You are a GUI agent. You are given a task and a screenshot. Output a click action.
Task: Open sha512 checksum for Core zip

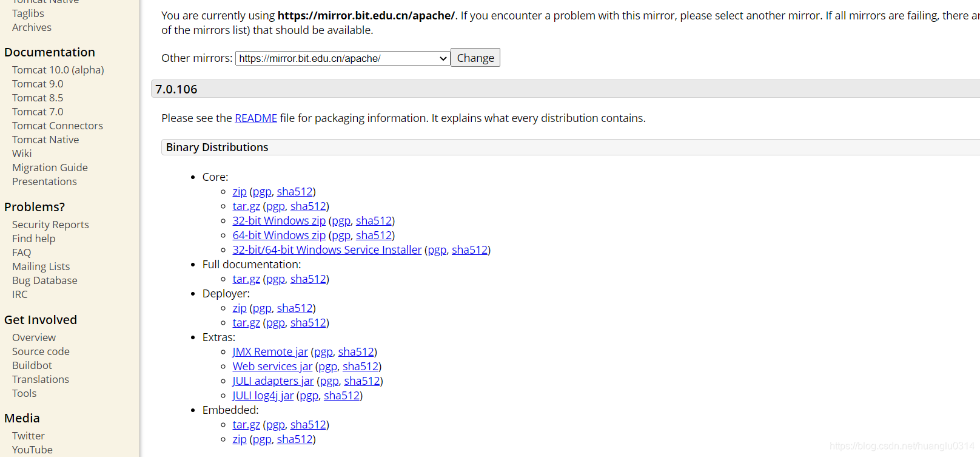coord(295,191)
